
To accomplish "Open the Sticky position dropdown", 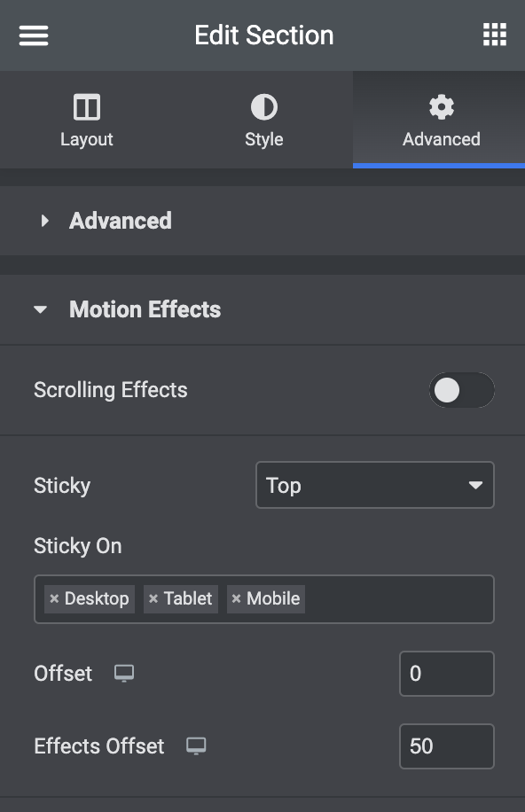I will point(375,485).
